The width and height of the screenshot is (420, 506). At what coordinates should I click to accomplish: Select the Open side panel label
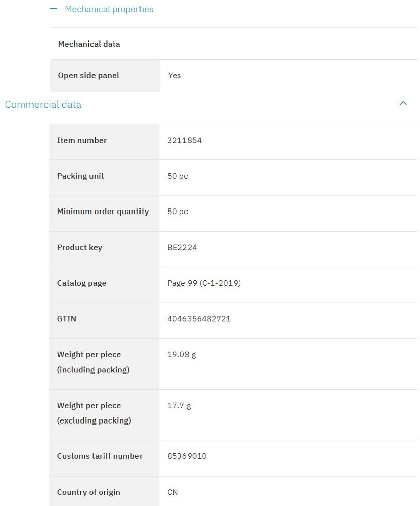click(88, 75)
